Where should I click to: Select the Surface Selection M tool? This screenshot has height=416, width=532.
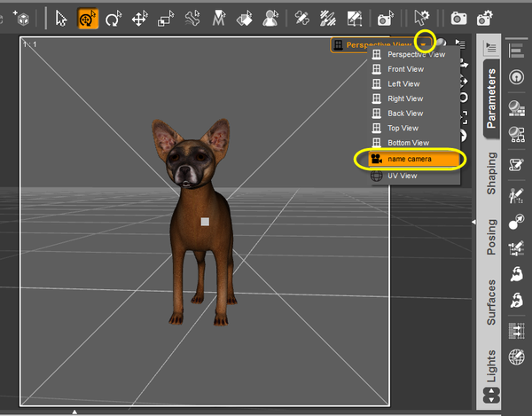[219, 18]
